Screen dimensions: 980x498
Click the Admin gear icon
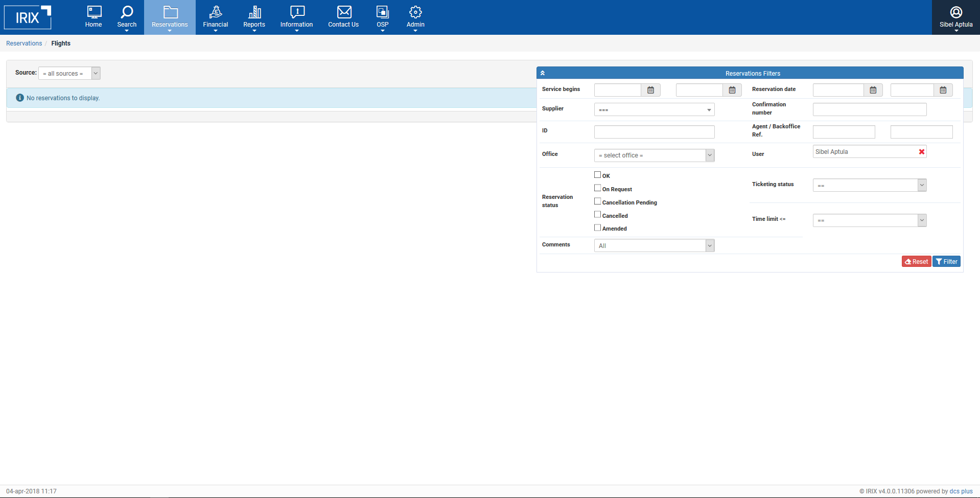pyautogui.click(x=415, y=12)
